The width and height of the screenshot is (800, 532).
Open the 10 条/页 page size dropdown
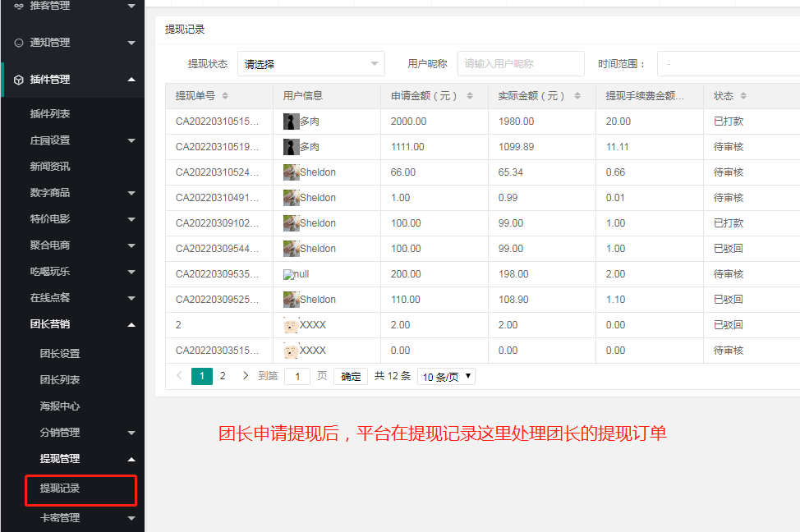(x=447, y=377)
